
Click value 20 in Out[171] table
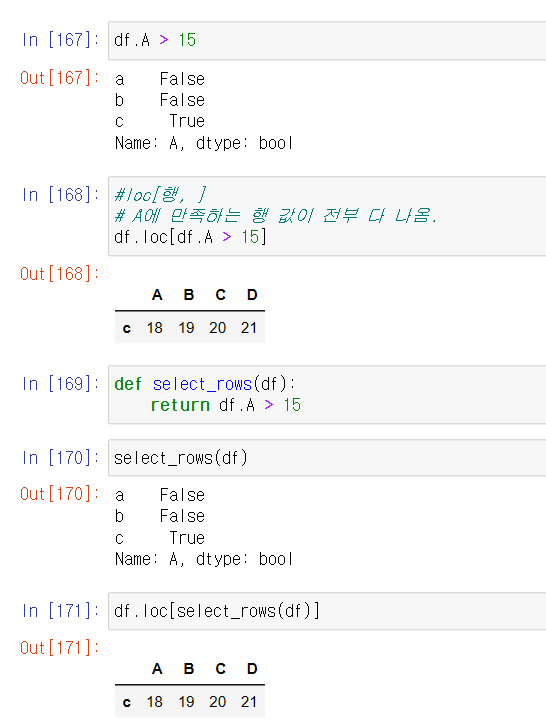(x=218, y=702)
